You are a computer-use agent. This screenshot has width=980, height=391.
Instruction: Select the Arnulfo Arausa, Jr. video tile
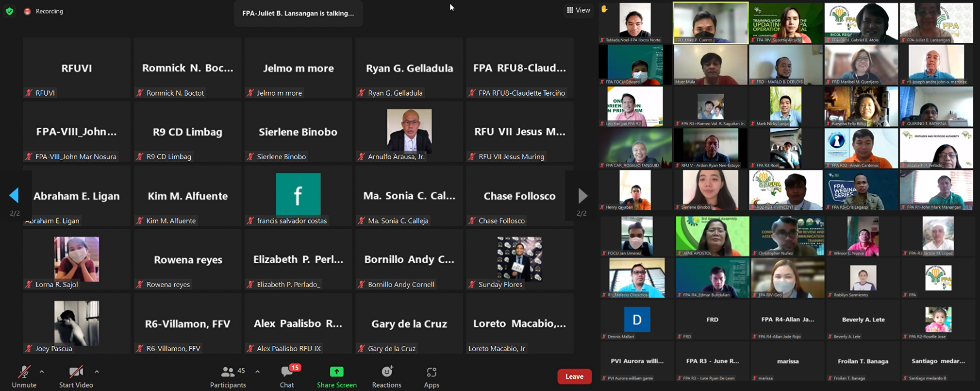pyautogui.click(x=409, y=132)
